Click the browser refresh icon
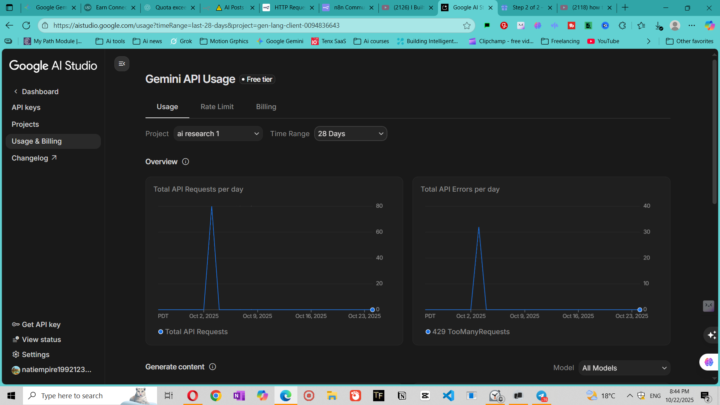Screen dimensions: 720x405 [27, 25]
